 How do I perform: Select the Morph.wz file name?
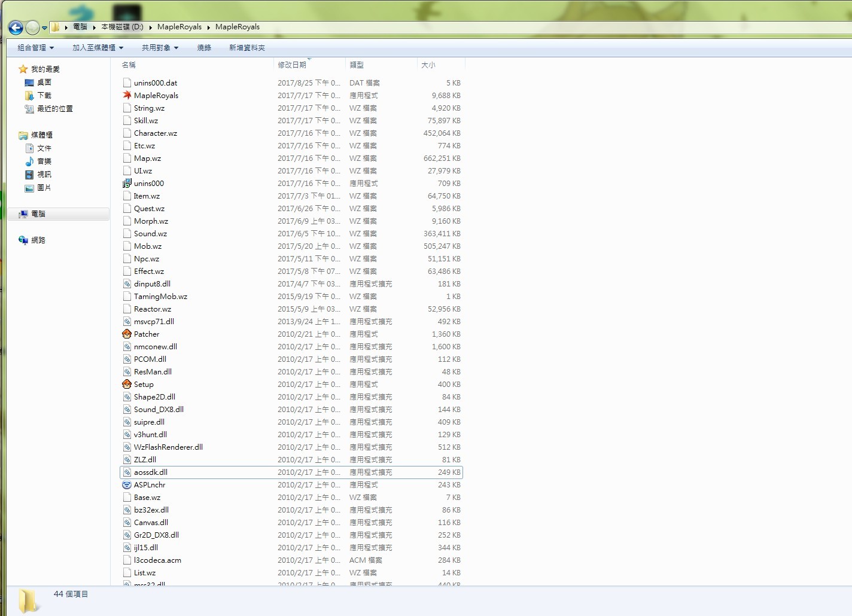coord(151,221)
